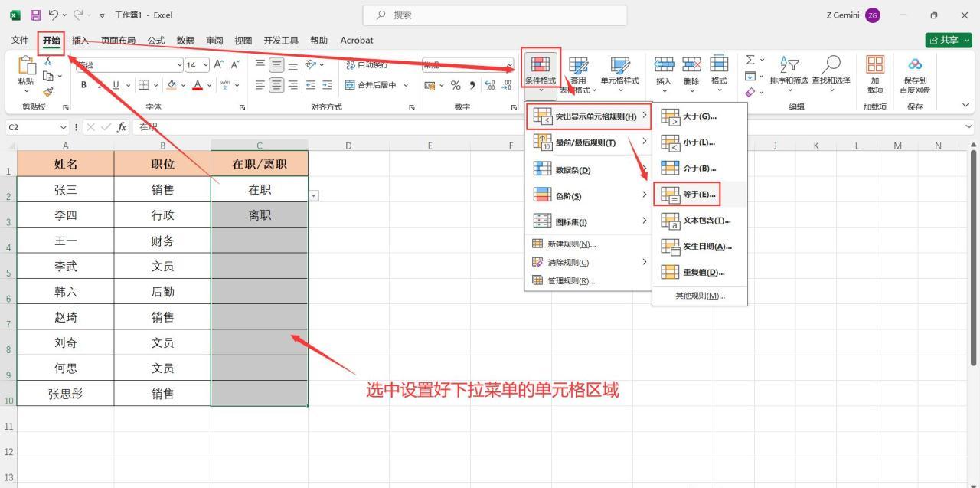
Task: Select column D header
Action: pyautogui.click(x=348, y=146)
